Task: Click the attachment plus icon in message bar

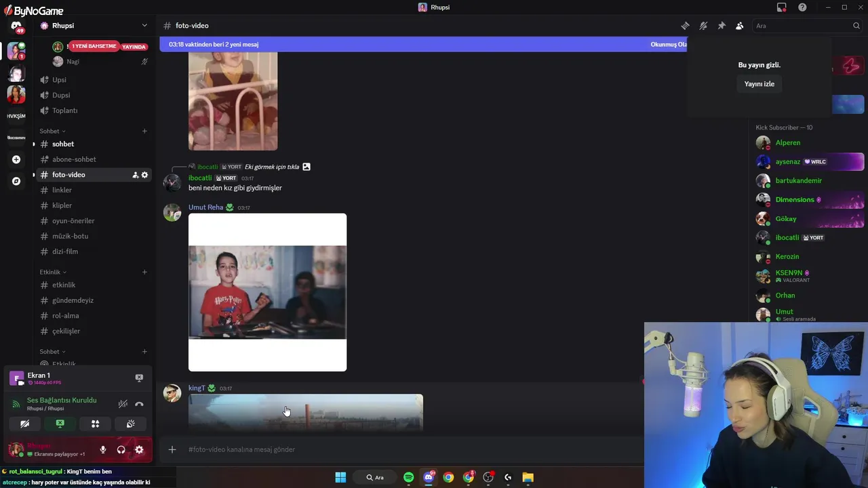Action: (x=172, y=449)
